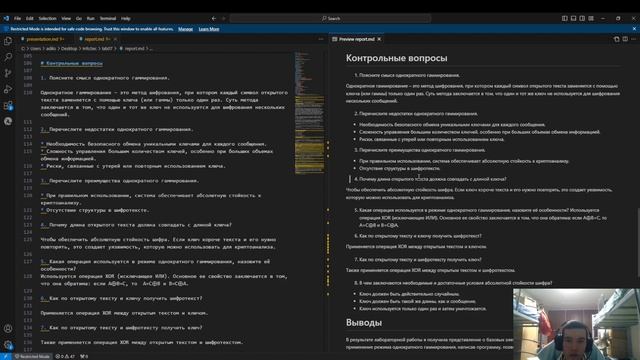The height and width of the screenshot is (360, 640).
Task: Click the Search command center box
Action: point(330,18)
